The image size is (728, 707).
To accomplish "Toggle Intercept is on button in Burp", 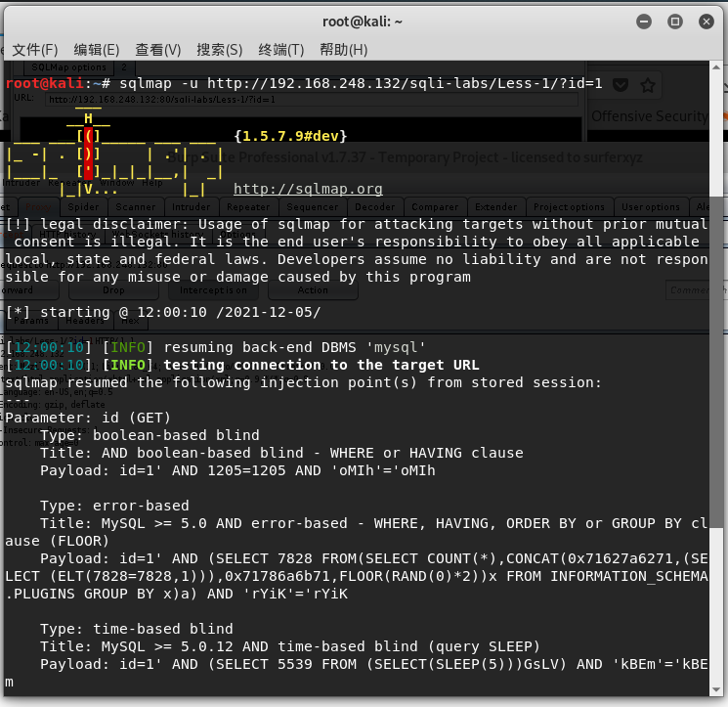I will coord(214,290).
